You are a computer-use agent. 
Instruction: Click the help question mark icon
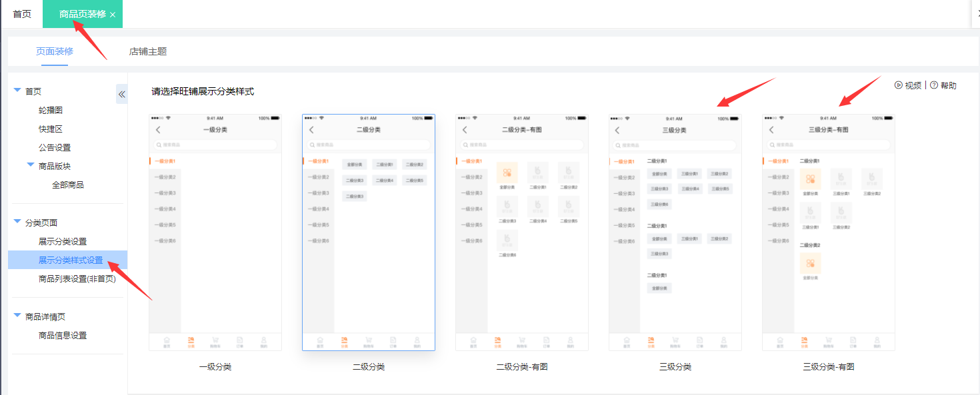click(934, 85)
